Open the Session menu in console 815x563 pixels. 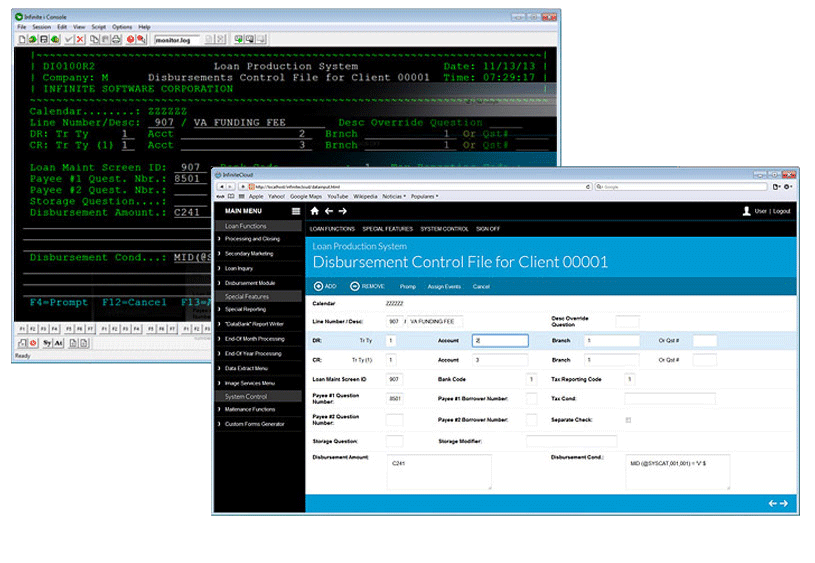tap(41, 27)
